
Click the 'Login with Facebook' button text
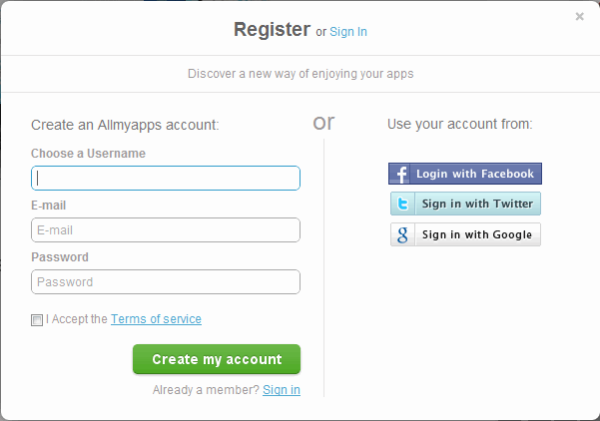pyautogui.click(x=475, y=174)
